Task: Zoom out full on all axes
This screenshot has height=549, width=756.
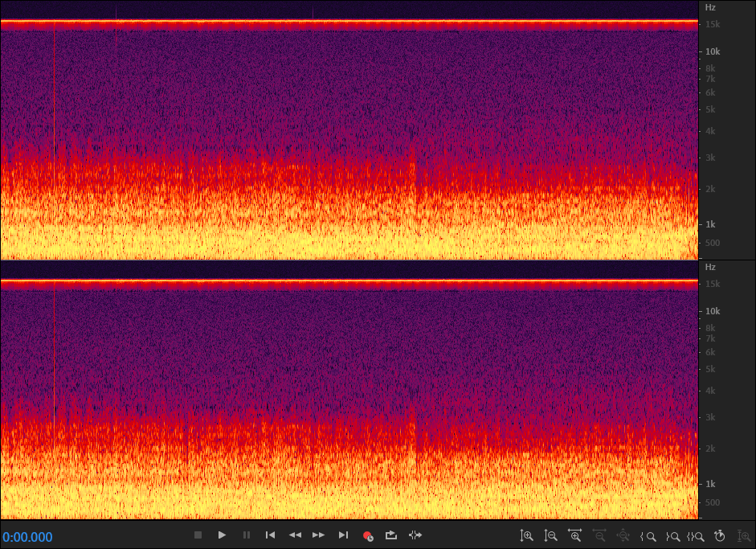Action: coord(623,535)
